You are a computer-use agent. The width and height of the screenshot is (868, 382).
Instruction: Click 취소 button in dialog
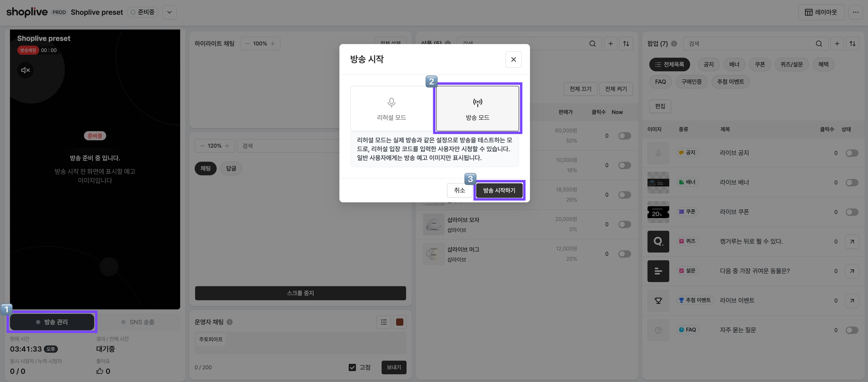[459, 190]
